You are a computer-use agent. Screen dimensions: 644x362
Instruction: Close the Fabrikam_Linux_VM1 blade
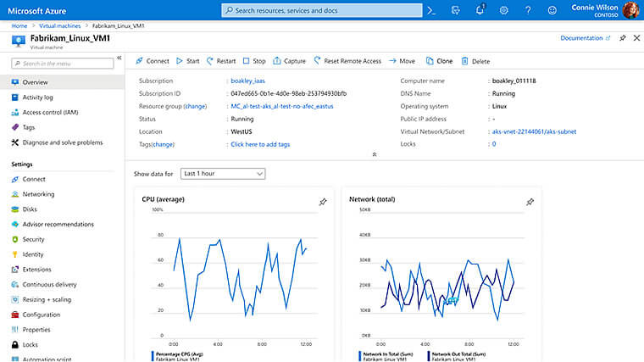click(636, 38)
